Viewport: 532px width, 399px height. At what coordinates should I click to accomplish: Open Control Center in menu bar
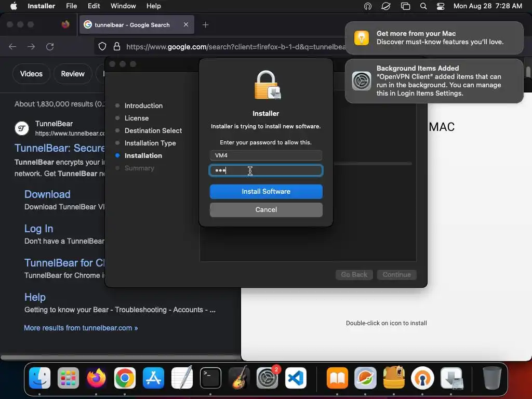(x=441, y=6)
